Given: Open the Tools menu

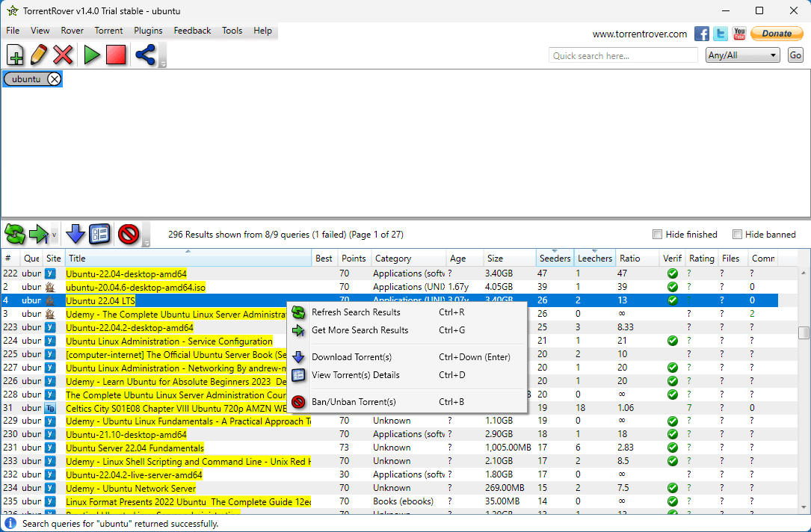Looking at the screenshot, I should pos(232,31).
